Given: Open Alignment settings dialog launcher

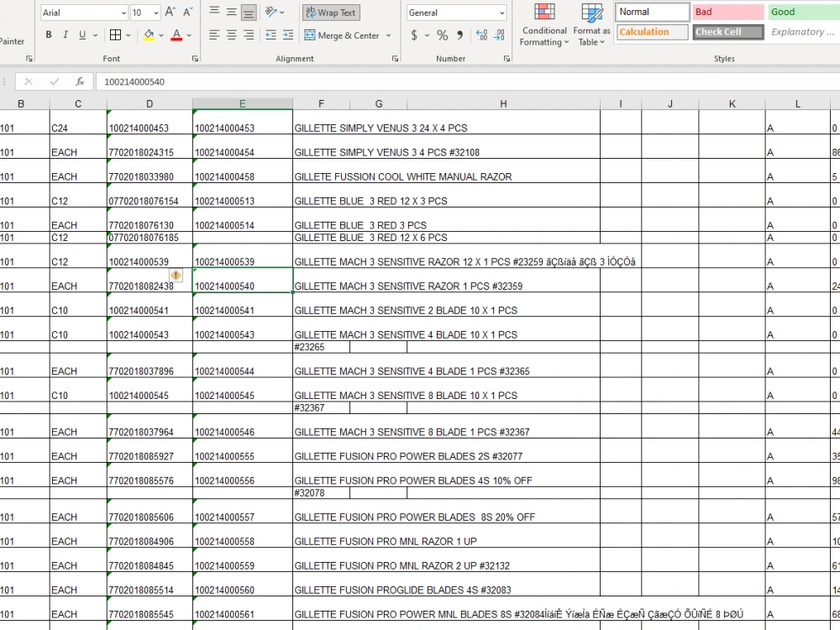Looking at the screenshot, I should (395, 59).
